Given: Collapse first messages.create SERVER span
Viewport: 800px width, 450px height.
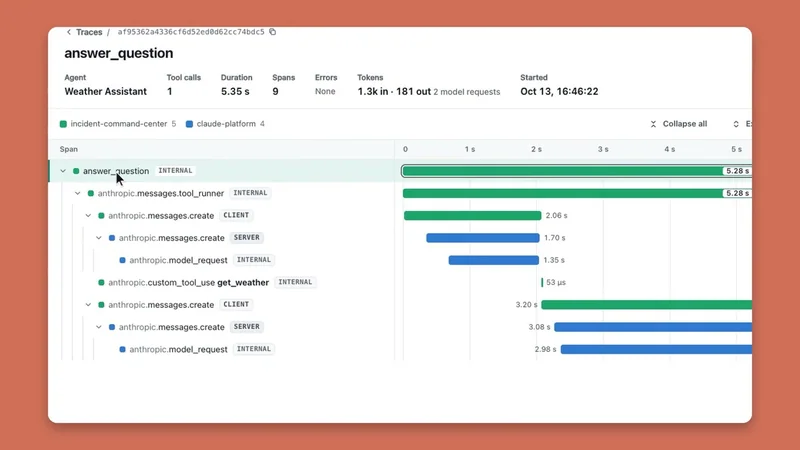Looking at the screenshot, I should tap(99, 238).
